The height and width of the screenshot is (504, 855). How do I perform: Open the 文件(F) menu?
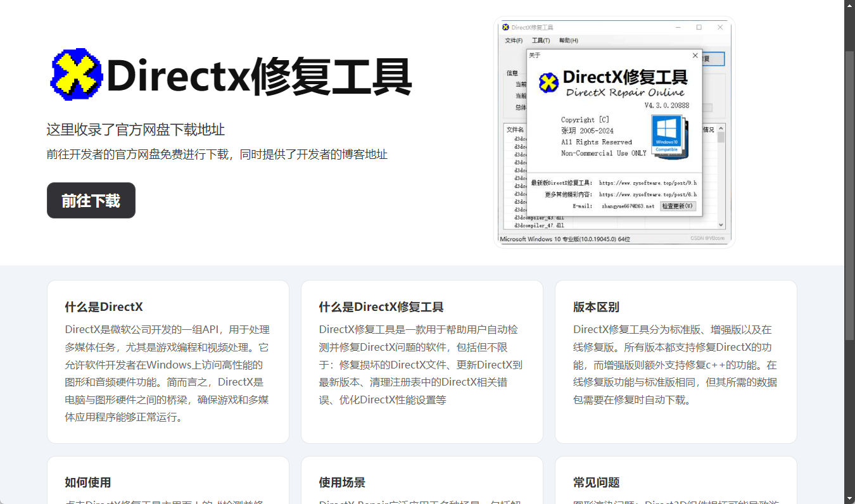pyautogui.click(x=514, y=41)
